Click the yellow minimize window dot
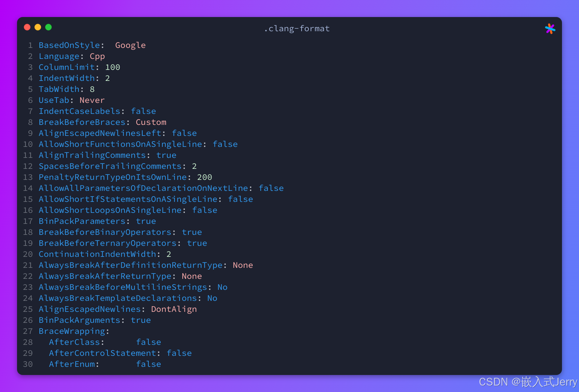The image size is (579, 392). click(x=38, y=27)
